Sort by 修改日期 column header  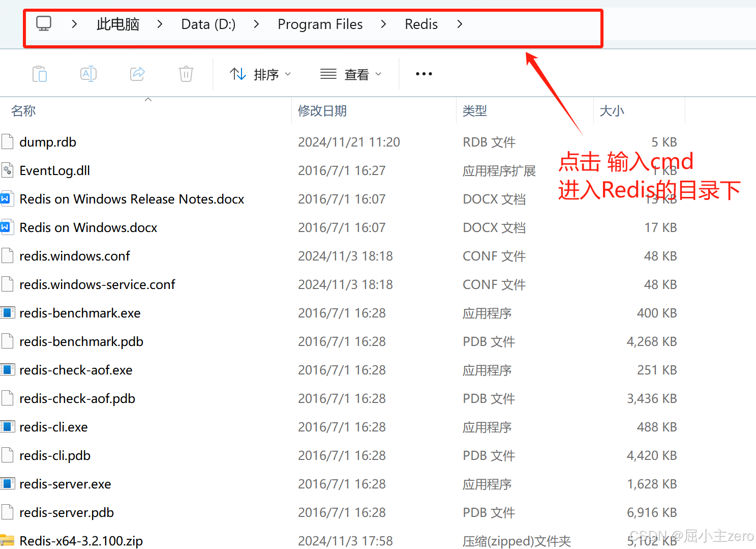pyautogui.click(x=322, y=110)
